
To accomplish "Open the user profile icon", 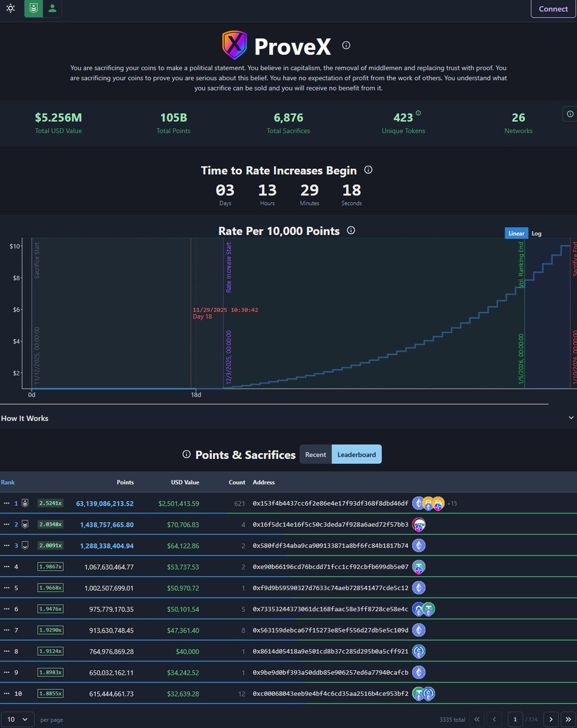I will [52, 9].
